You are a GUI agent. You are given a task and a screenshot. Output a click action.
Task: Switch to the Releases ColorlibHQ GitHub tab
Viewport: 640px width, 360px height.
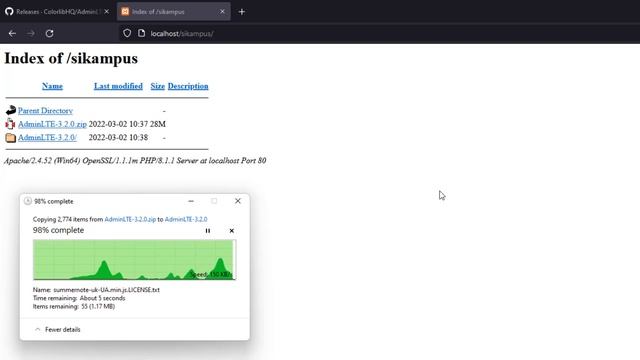point(58,12)
